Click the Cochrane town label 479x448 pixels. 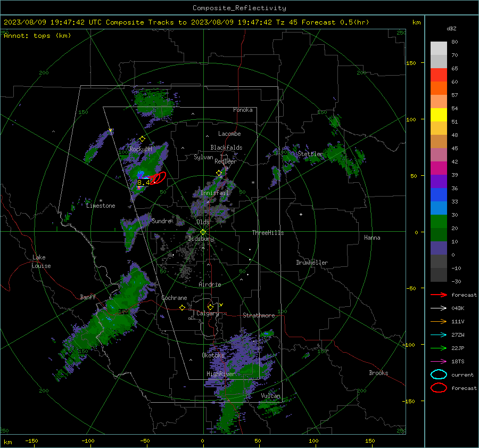174,298
